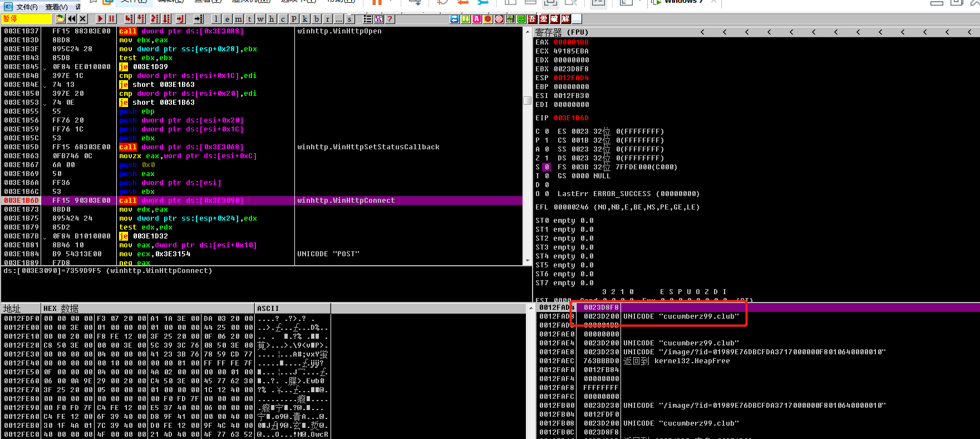Select address 003E1B84 in disassembly
The image size is (980, 439).
point(21,254)
